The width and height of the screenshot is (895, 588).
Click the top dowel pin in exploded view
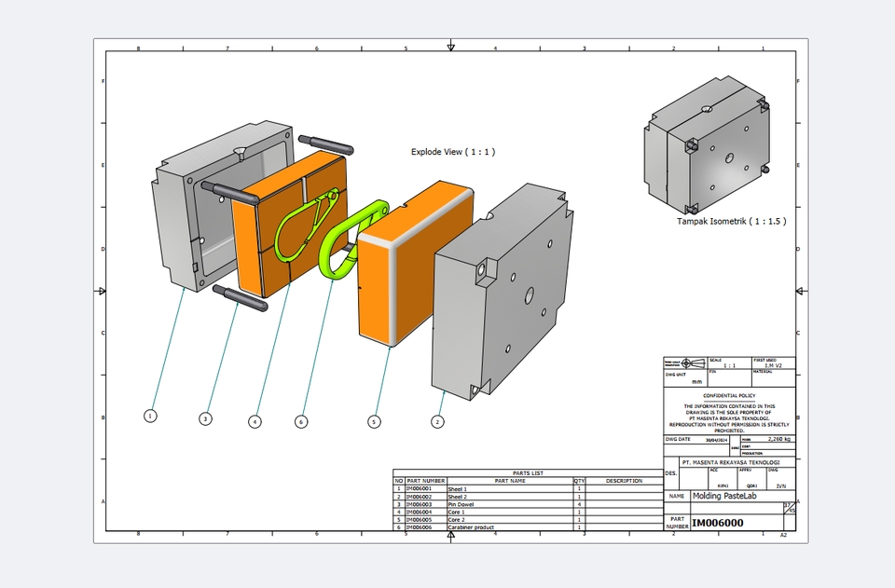(326, 144)
